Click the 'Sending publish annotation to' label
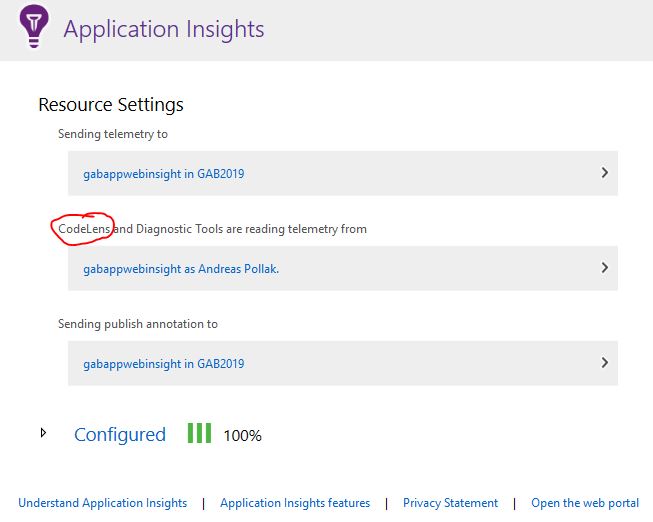 138,324
